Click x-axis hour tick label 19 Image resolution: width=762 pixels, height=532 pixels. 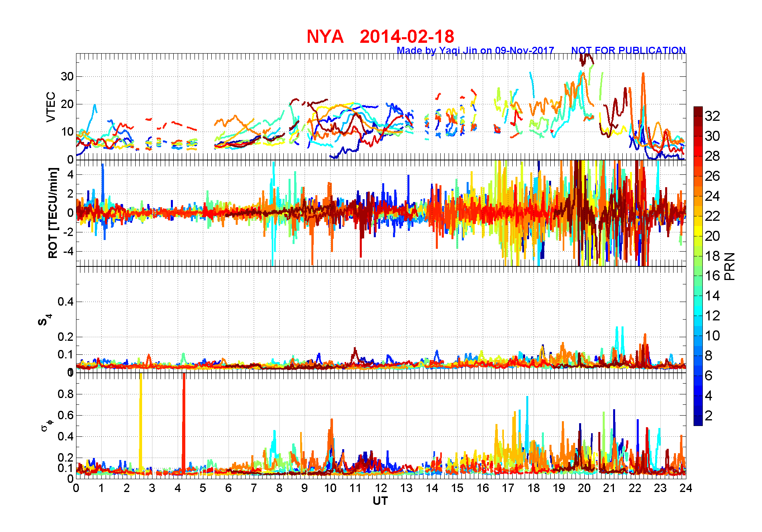point(559,488)
